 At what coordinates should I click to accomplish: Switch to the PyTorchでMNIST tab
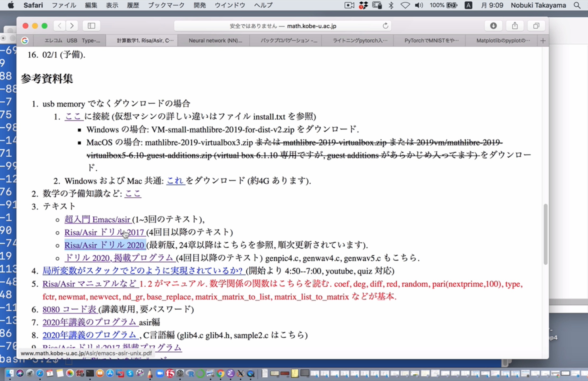[430, 40]
